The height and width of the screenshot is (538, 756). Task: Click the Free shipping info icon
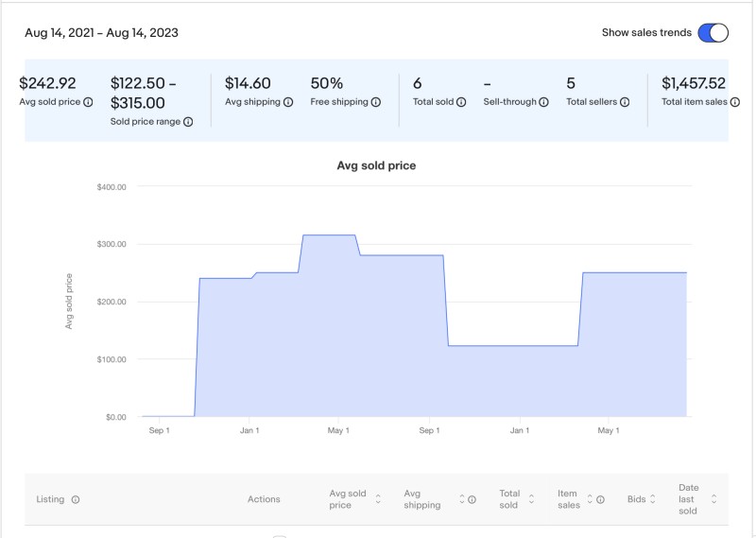tap(376, 102)
